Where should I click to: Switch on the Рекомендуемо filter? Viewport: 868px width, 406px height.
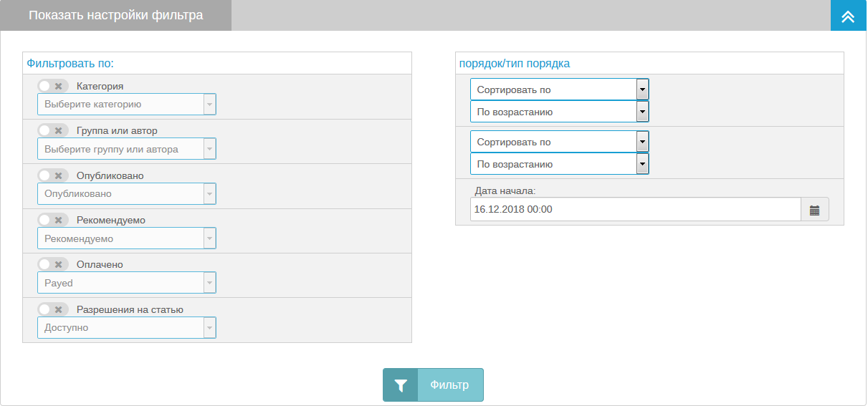[52, 220]
